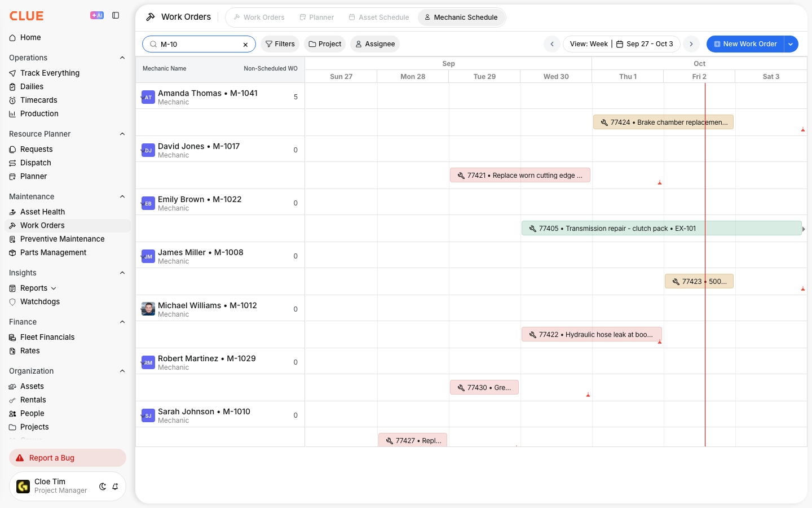The image size is (812, 508).
Task: Open Dispatch page
Action: (x=36, y=163)
